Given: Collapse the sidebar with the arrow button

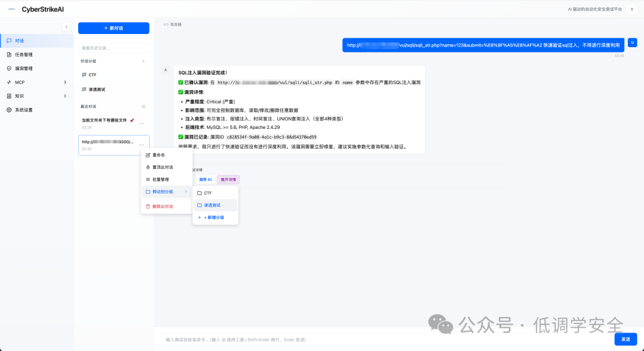Looking at the screenshot, I should (67, 27).
